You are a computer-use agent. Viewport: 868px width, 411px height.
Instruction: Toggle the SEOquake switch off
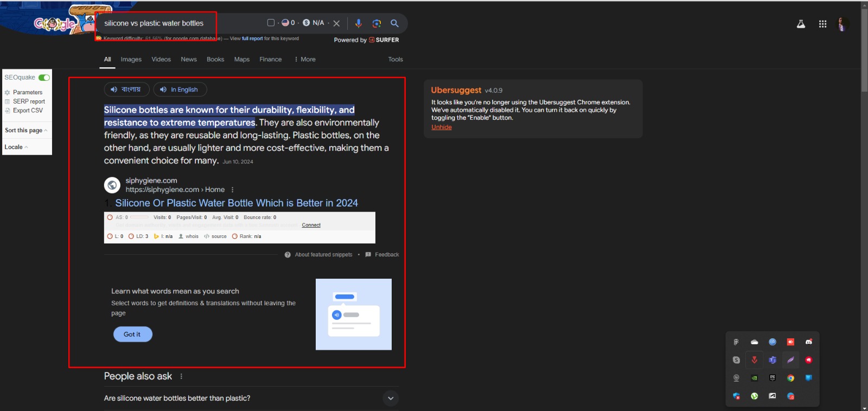pyautogui.click(x=44, y=78)
